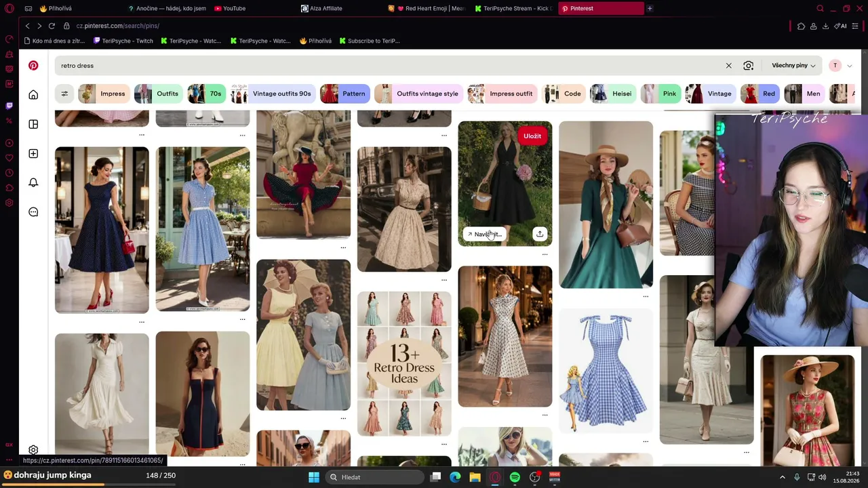The image size is (868, 488).
Task: Open Pinterest messages
Action: pos(33,212)
